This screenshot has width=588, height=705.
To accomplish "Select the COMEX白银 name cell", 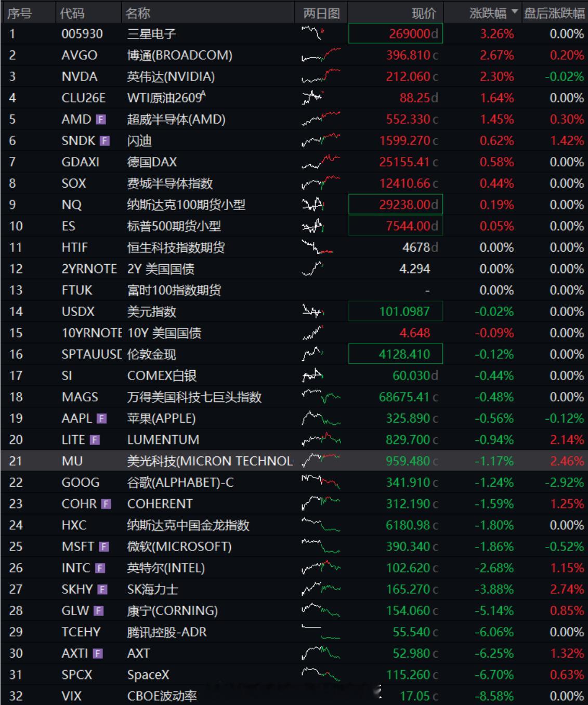I will [162, 375].
